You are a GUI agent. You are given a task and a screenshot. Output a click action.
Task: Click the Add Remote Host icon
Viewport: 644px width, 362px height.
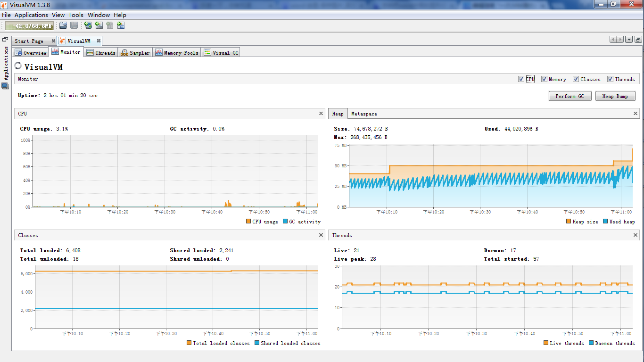[x=88, y=25]
